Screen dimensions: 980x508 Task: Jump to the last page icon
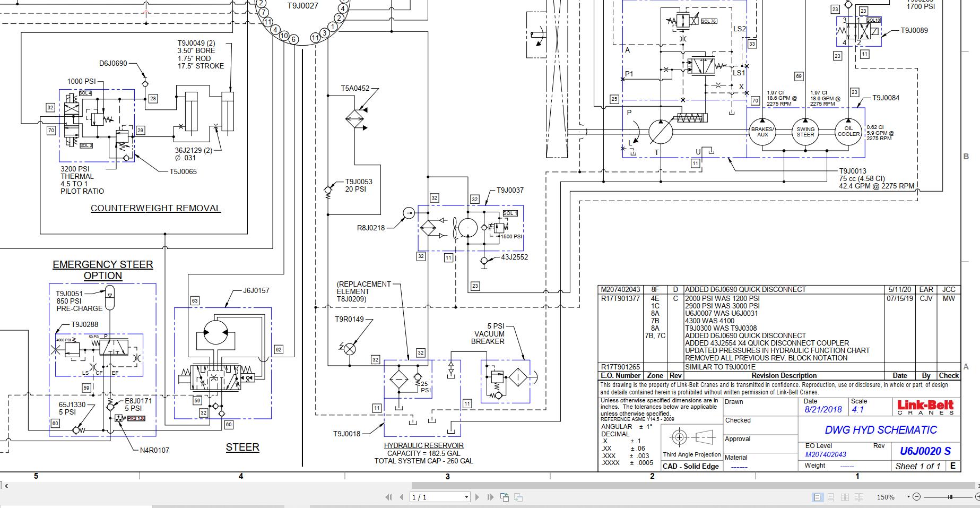click(x=489, y=497)
